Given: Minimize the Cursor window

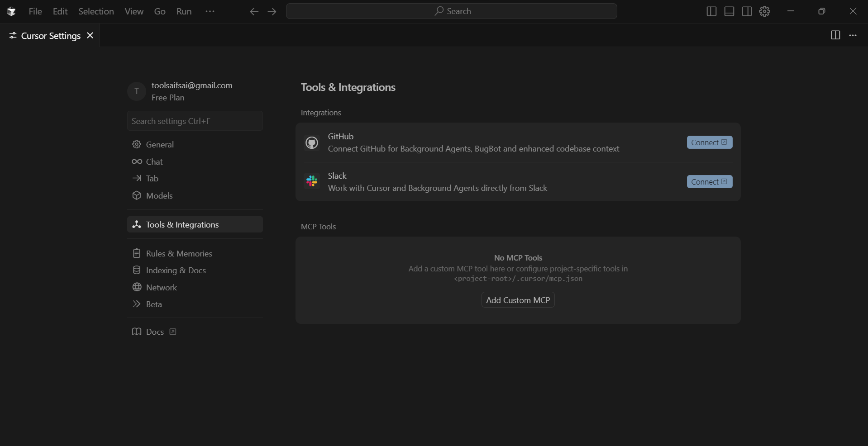Looking at the screenshot, I should point(791,11).
